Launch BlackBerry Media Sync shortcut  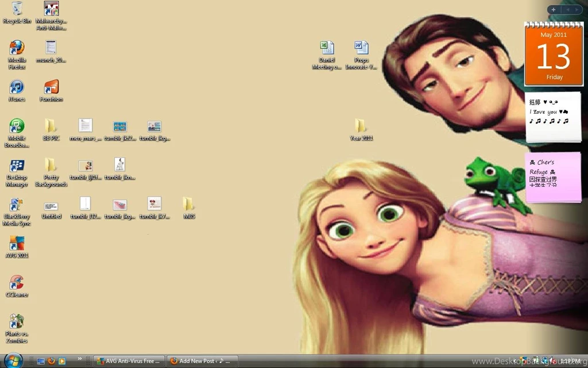(17, 212)
